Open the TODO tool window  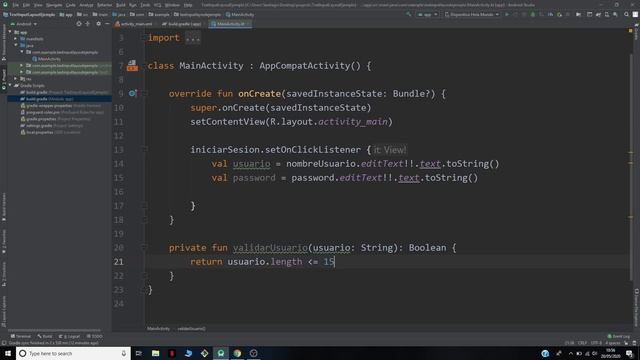coord(95,336)
